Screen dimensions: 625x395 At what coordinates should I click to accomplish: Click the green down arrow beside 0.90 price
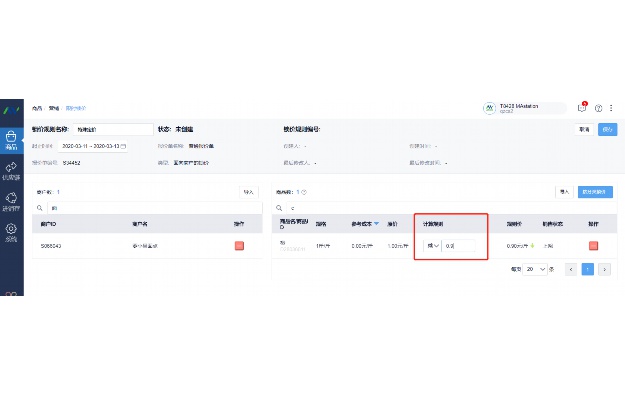coord(532,246)
